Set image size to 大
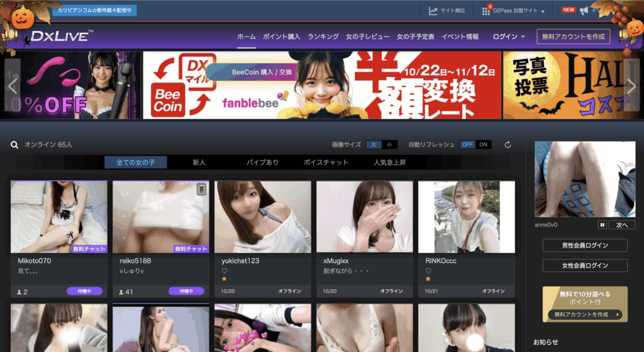644x352 pixels. point(374,145)
